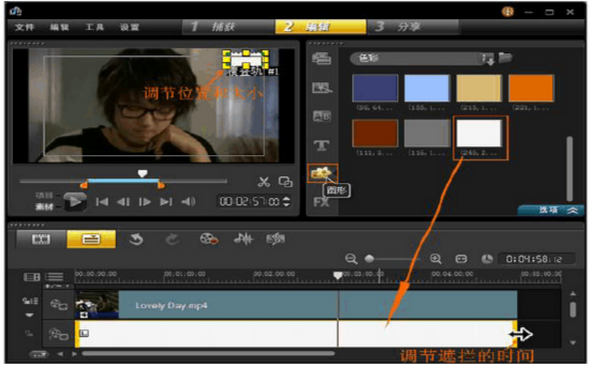Switch preview to 项目 mode
Viewport: 591px width, 370px height.
tap(44, 195)
